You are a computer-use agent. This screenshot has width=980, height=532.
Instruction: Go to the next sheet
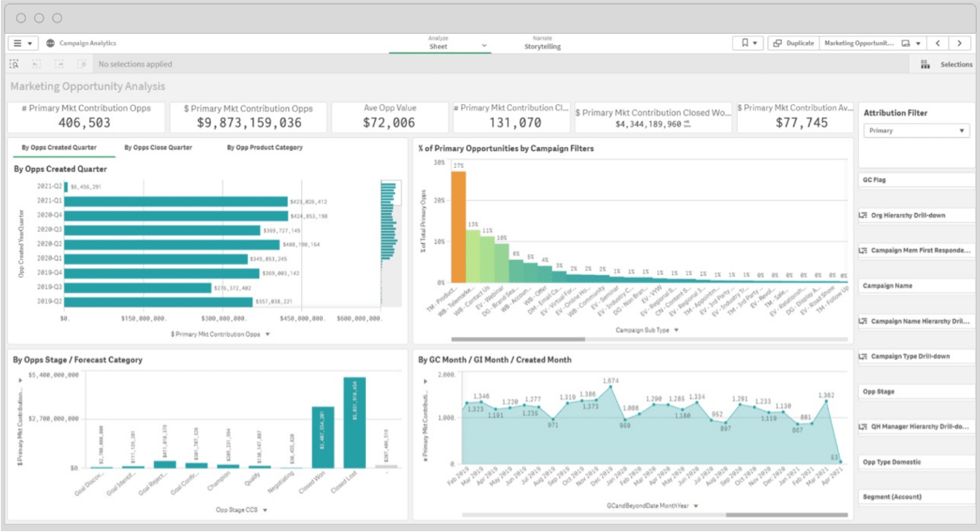[960, 43]
